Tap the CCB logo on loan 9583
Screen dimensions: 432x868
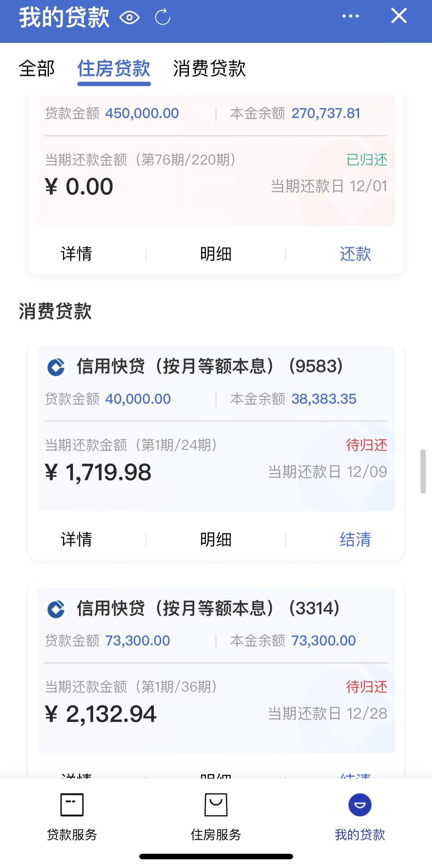click(56, 367)
